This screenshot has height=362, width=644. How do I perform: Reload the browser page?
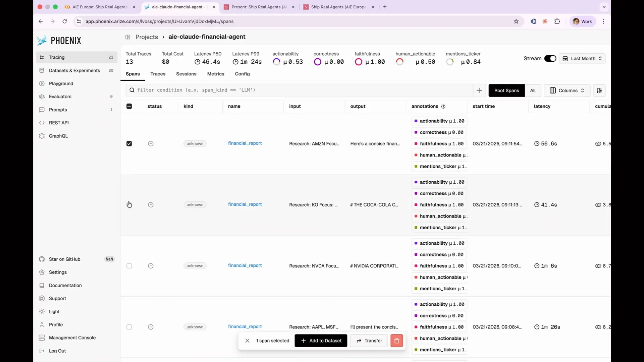(65, 21)
